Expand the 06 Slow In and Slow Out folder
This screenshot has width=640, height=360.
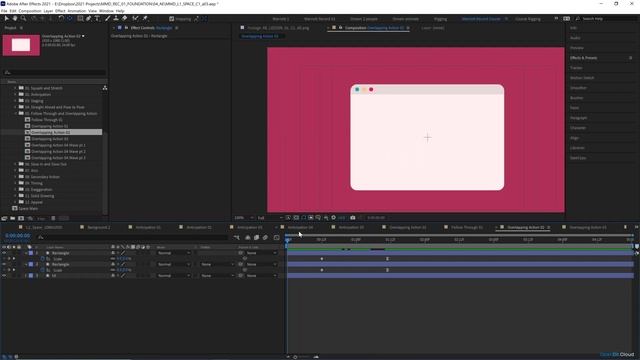click(x=16, y=164)
